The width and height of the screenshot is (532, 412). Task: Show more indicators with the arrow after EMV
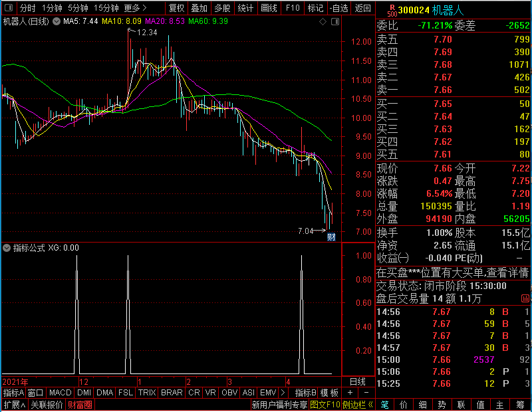(283, 393)
